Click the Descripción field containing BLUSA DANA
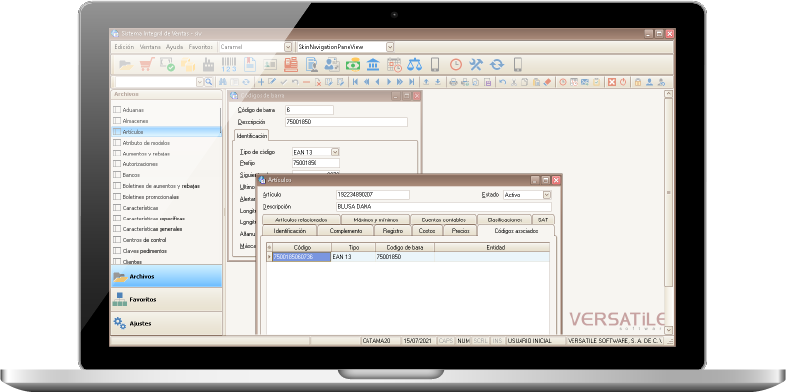Viewport: 786px width, 392px height. pyautogui.click(x=444, y=207)
